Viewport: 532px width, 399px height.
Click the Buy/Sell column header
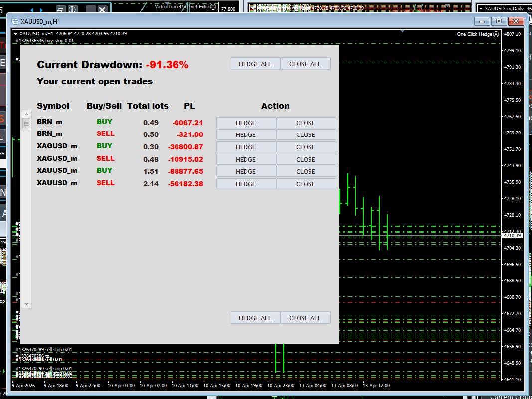click(104, 106)
